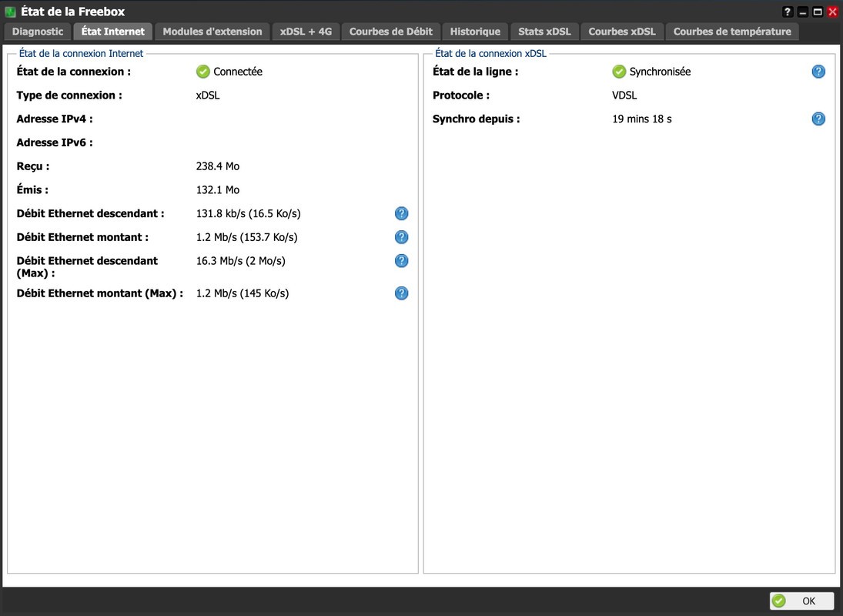Click the value 16.3 Mb/s (2 Mo/s)
Screen dimensions: 843x616
[x=240, y=261]
